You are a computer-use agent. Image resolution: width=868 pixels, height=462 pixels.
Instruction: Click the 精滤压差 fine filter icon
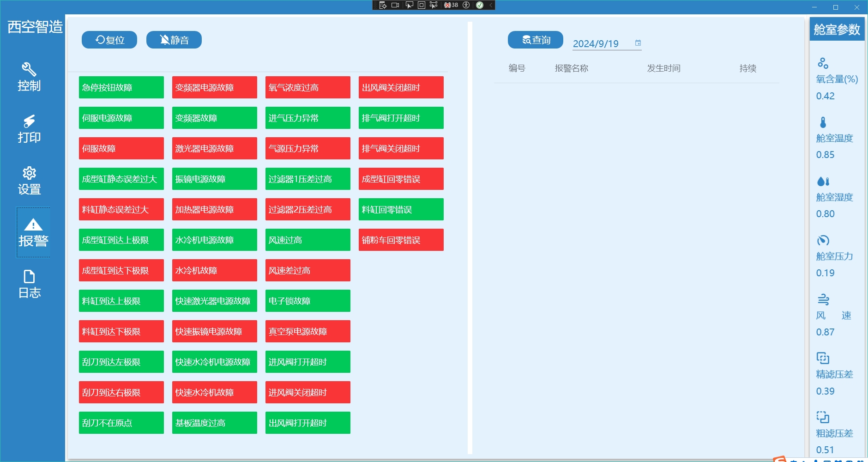[x=823, y=358]
